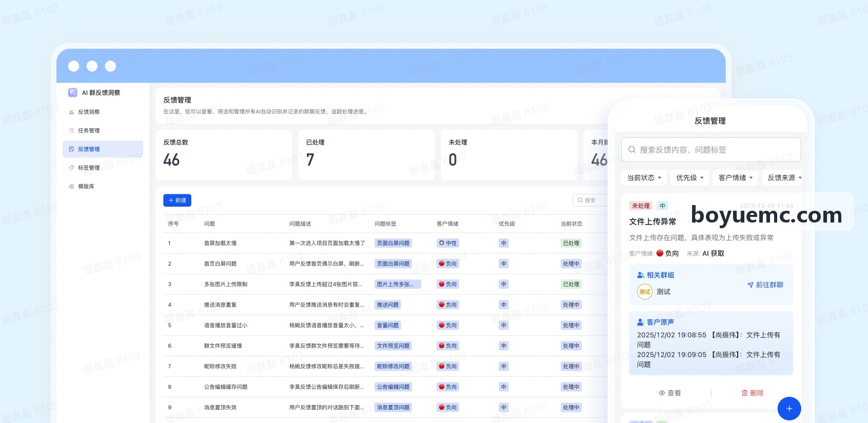The width and height of the screenshot is (868, 423).
Task: Click the 图片上传多张 tag in row 3
Action: pyautogui.click(x=398, y=284)
